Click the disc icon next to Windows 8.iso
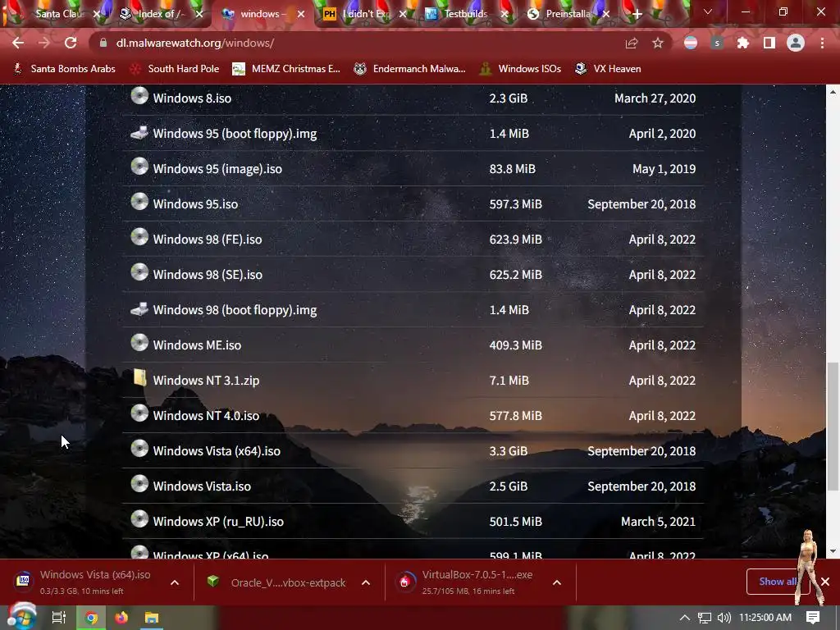The image size is (840, 630). click(x=139, y=96)
